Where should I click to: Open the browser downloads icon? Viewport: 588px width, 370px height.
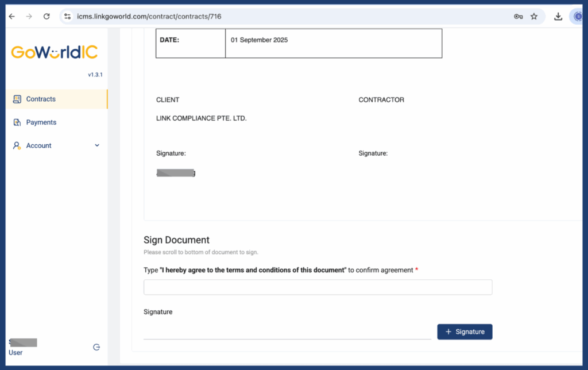point(558,17)
